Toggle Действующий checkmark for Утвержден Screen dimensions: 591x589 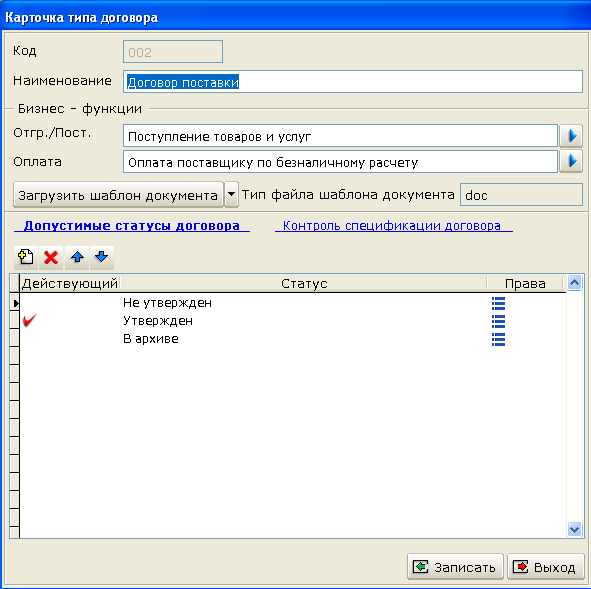[x=29, y=321]
